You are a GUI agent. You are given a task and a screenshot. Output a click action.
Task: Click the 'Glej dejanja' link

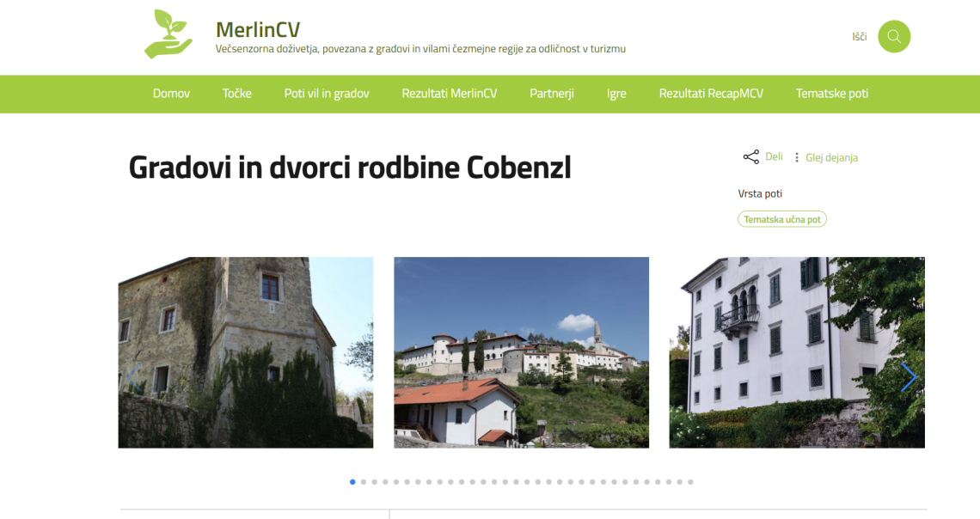click(830, 157)
